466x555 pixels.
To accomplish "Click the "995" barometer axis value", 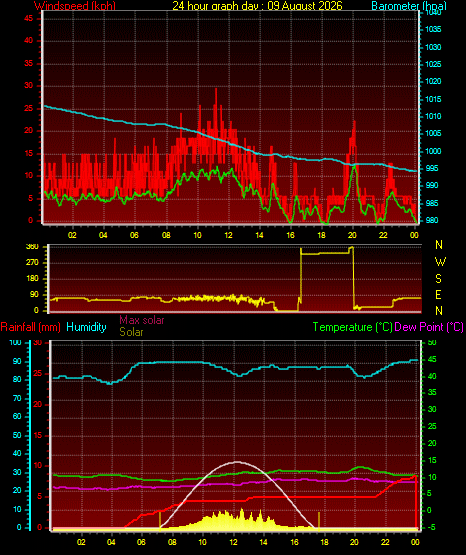I will tap(431, 168).
